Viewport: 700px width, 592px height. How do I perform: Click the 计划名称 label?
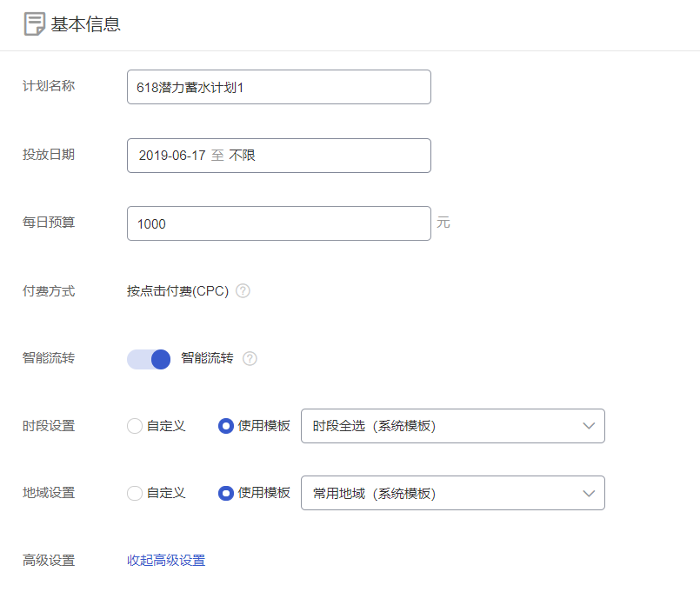click(49, 86)
